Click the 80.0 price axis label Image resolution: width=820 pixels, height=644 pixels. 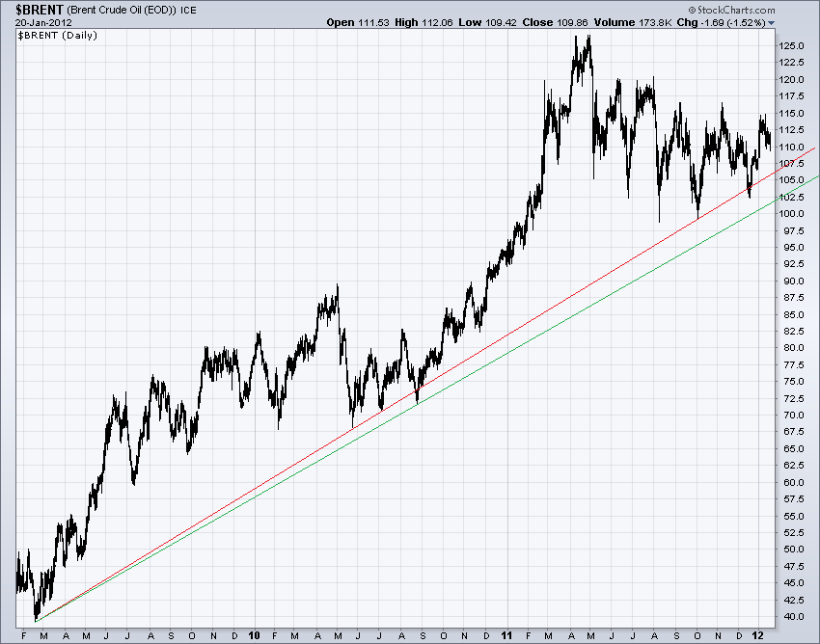pos(794,348)
